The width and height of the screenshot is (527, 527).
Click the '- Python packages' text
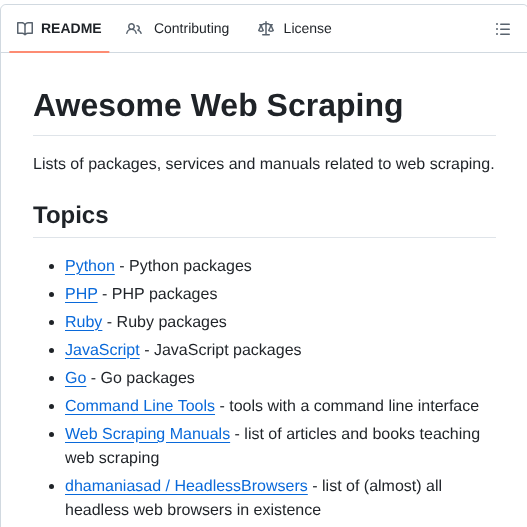pyautogui.click(x=186, y=266)
